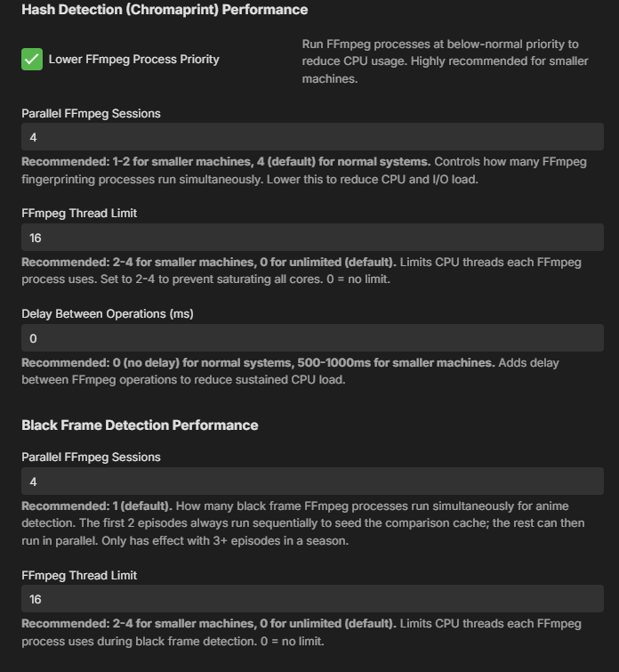Click the Delay Between Operations (ms) input field
619x672 pixels.
click(313, 338)
